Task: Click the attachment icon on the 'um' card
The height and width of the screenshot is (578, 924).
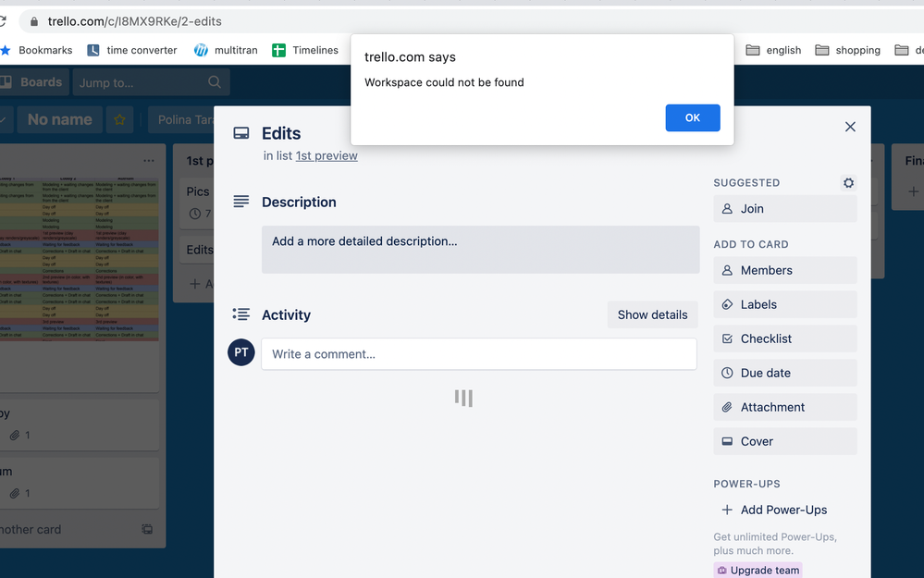Action: click(15, 493)
